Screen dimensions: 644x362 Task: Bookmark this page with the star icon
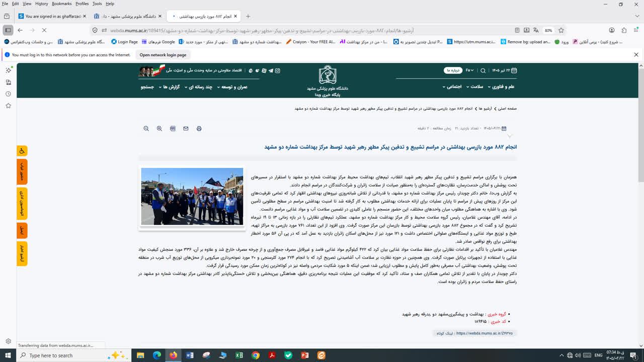point(561,30)
